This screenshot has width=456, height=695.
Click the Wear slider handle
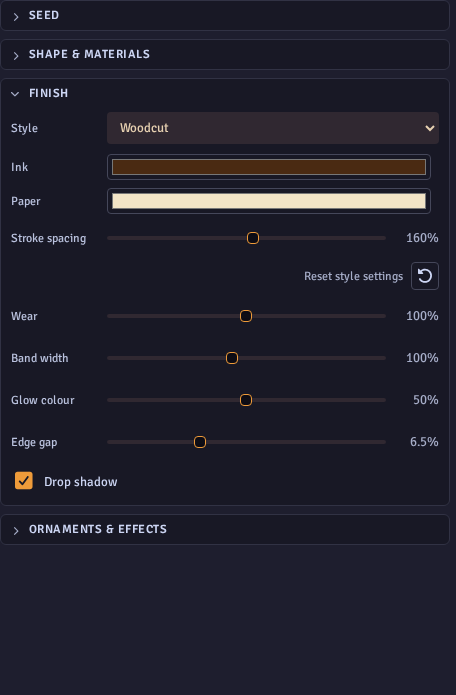pos(246,316)
